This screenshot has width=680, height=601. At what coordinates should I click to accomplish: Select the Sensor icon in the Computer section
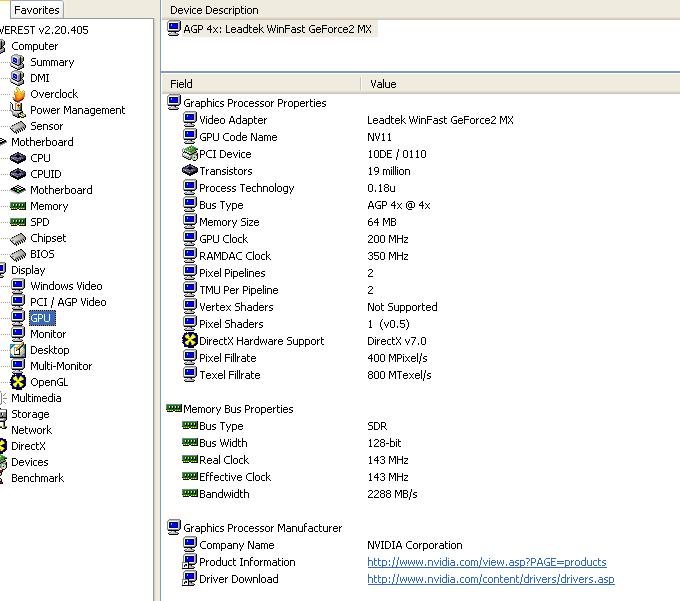pos(18,126)
